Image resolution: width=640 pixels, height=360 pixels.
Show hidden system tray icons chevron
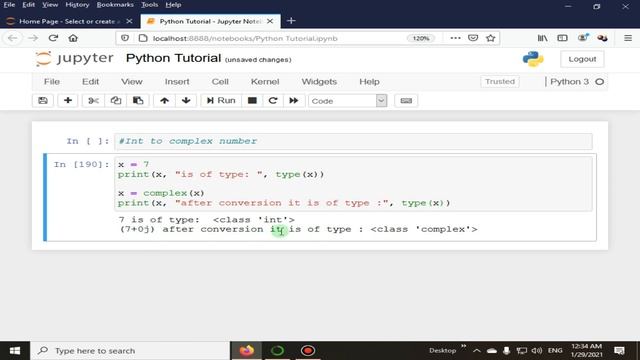477,351
